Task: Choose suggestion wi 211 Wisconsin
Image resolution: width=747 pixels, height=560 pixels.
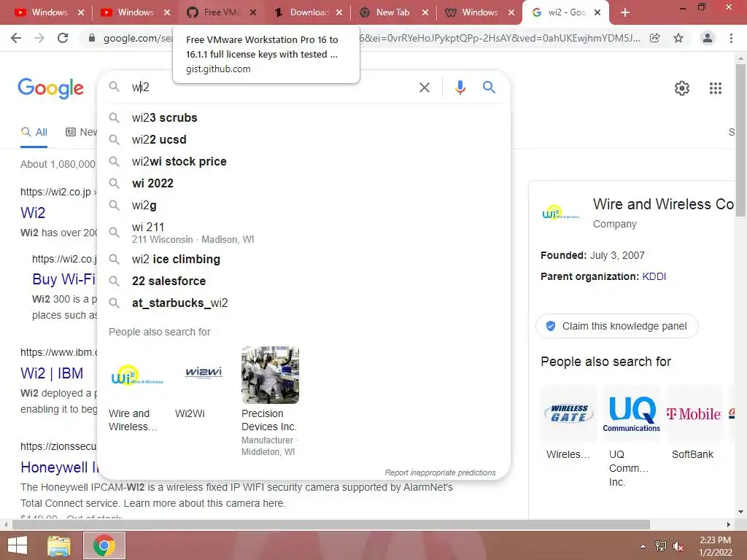Action: pyautogui.click(x=304, y=233)
